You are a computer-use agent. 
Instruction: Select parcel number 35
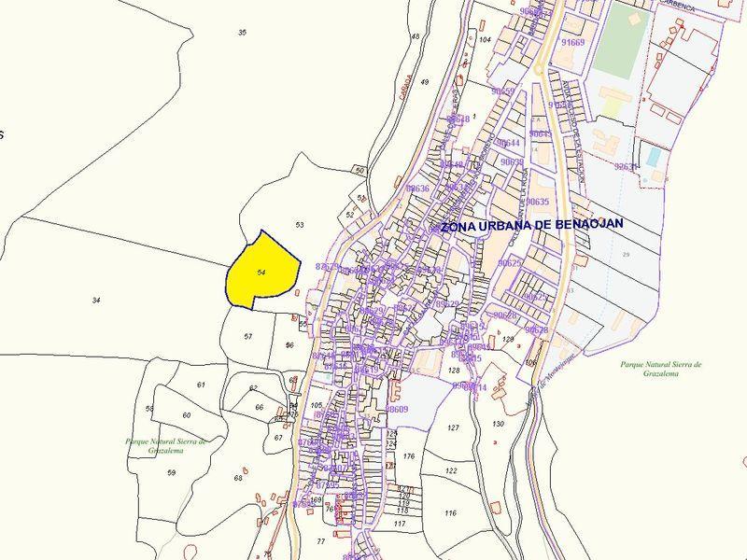pos(243,33)
